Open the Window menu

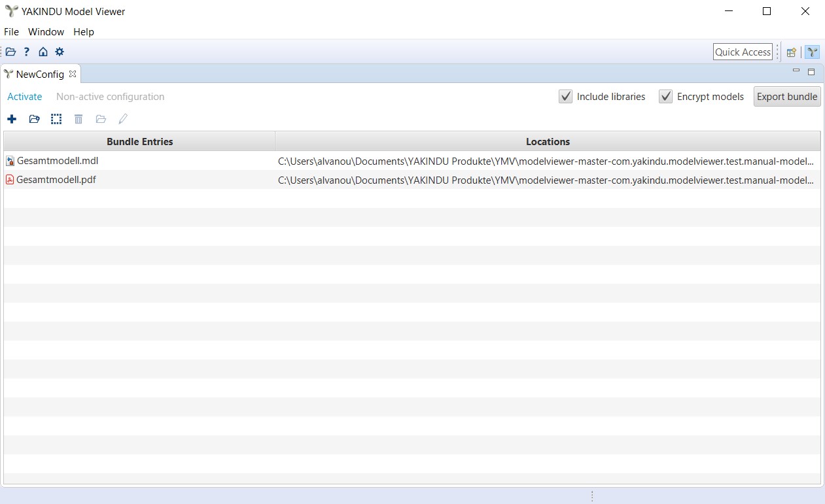coord(46,31)
